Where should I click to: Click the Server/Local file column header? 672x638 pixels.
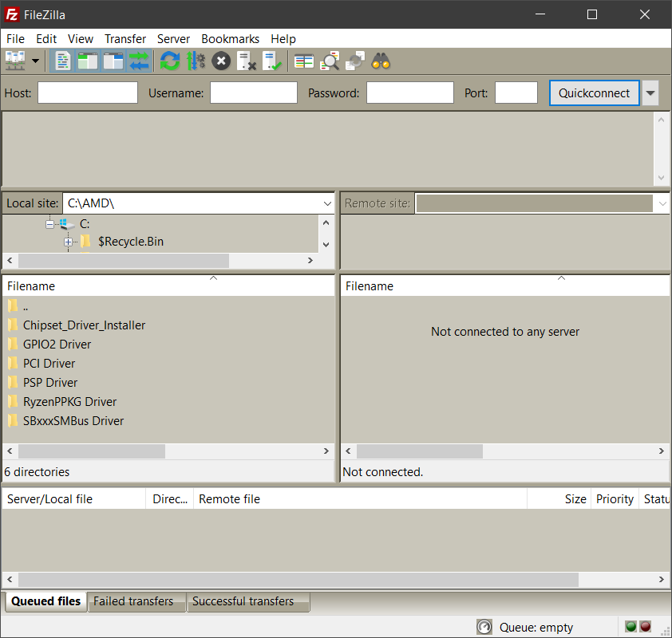point(73,499)
